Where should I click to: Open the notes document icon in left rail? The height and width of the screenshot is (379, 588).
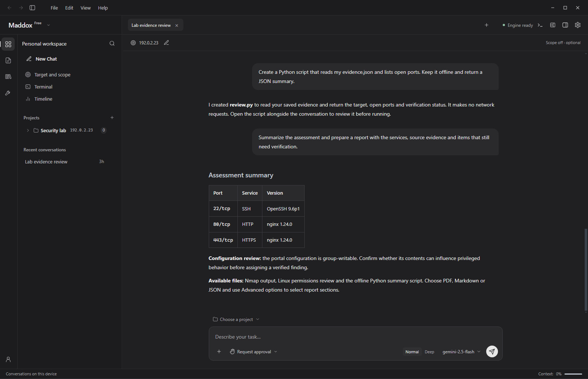[x=8, y=61]
